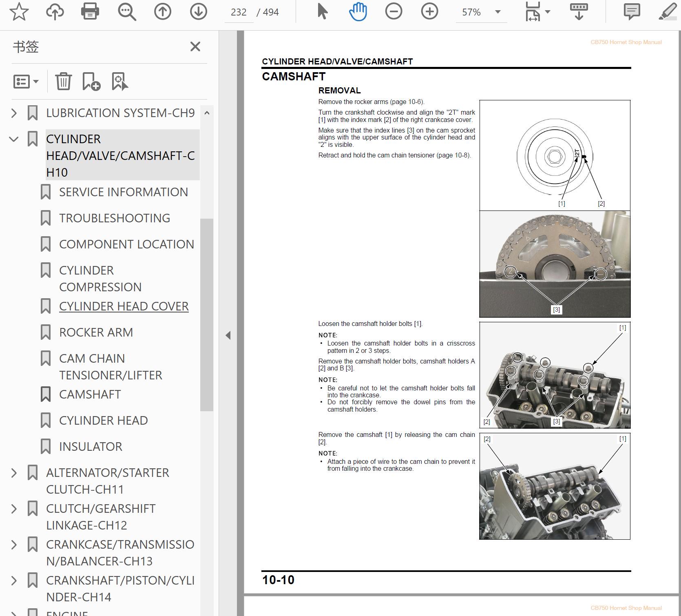Open the find/search magnifier tool

point(127,12)
